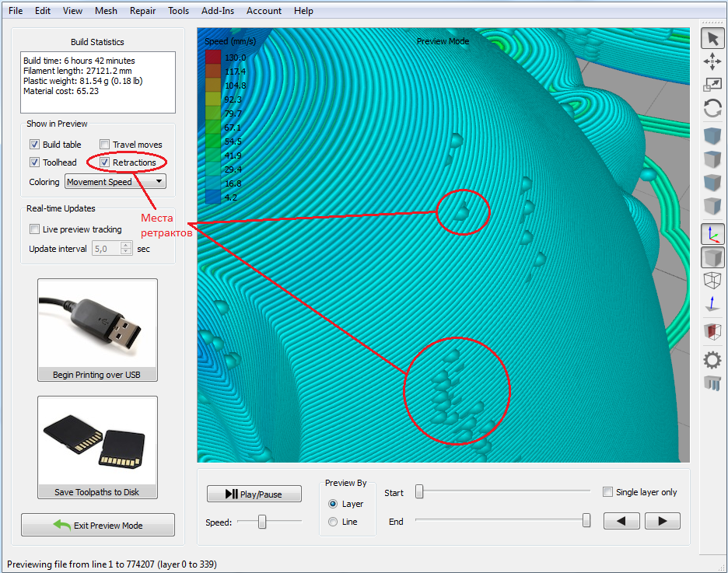Select the Line preview radio button

(334, 521)
